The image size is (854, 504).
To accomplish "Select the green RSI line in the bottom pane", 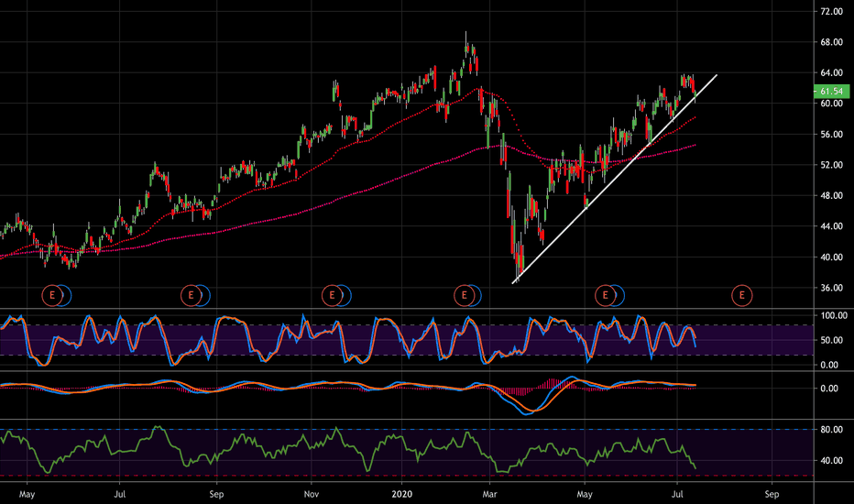I will coord(348,450).
